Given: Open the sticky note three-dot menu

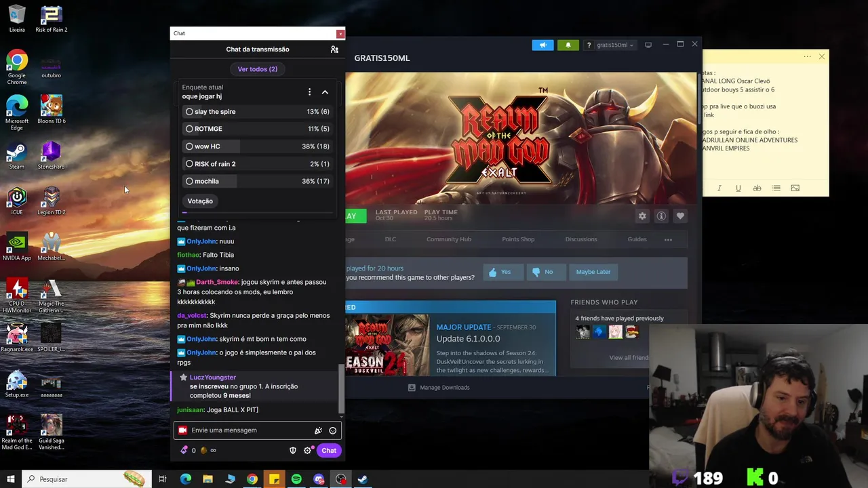Looking at the screenshot, I should coord(807,57).
